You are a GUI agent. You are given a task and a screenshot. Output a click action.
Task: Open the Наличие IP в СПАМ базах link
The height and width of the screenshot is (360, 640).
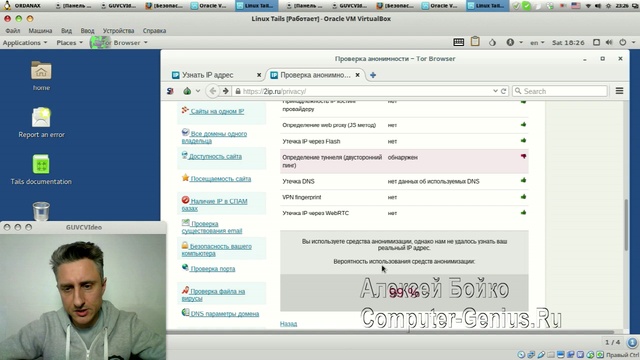point(215,204)
